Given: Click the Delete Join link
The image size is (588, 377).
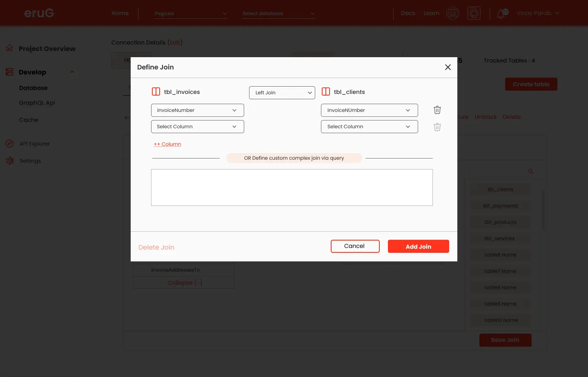Looking at the screenshot, I should pos(156,248).
